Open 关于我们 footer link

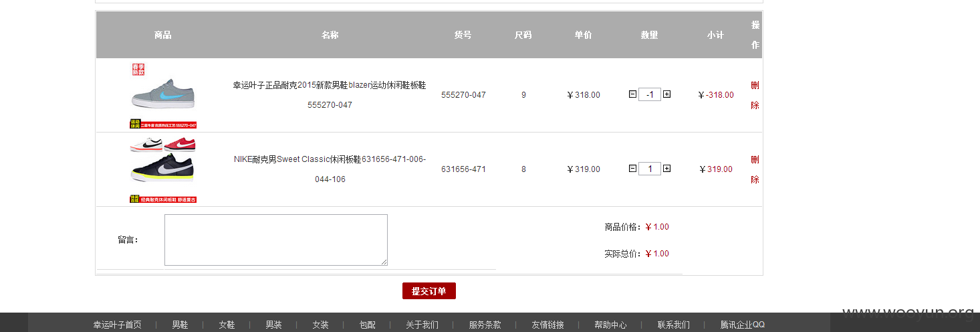[x=422, y=325]
